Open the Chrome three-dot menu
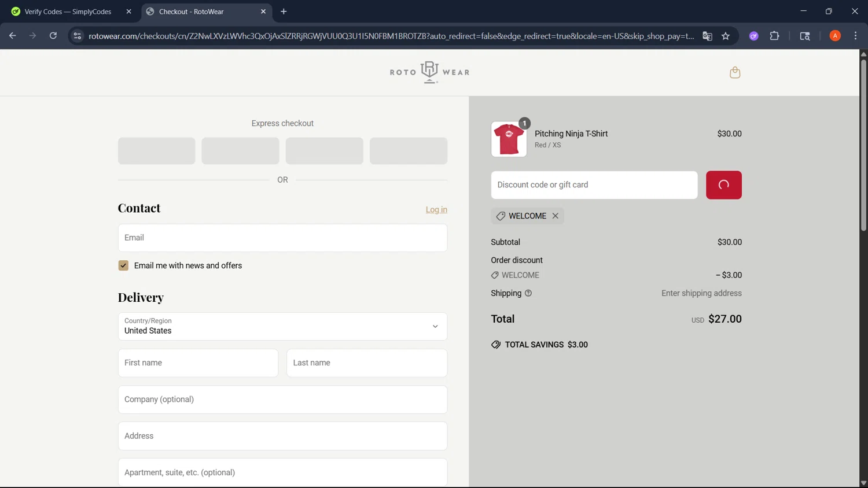Screen dimensions: 868x488 (855, 36)
